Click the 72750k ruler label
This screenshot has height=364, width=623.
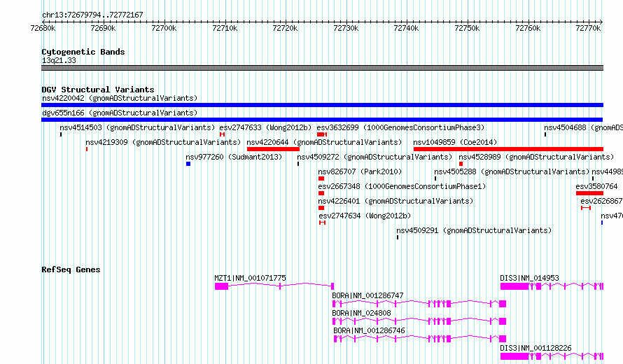coord(468,28)
